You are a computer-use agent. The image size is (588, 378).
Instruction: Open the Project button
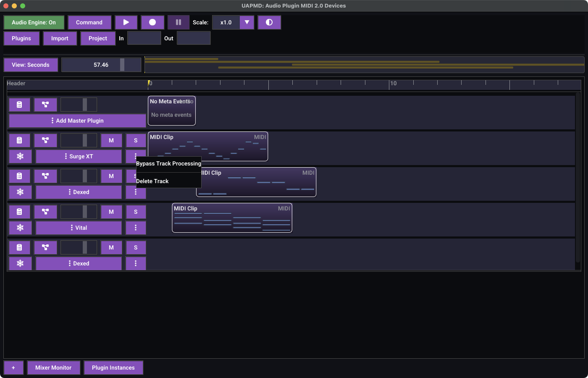point(98,38)
